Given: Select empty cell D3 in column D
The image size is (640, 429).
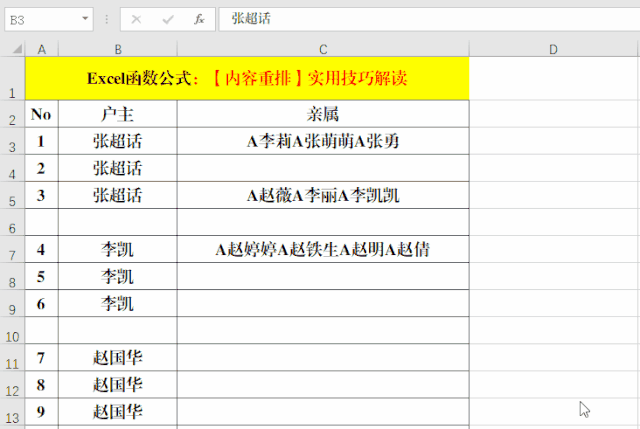Looking at the screenshot, I should [553, 141].
